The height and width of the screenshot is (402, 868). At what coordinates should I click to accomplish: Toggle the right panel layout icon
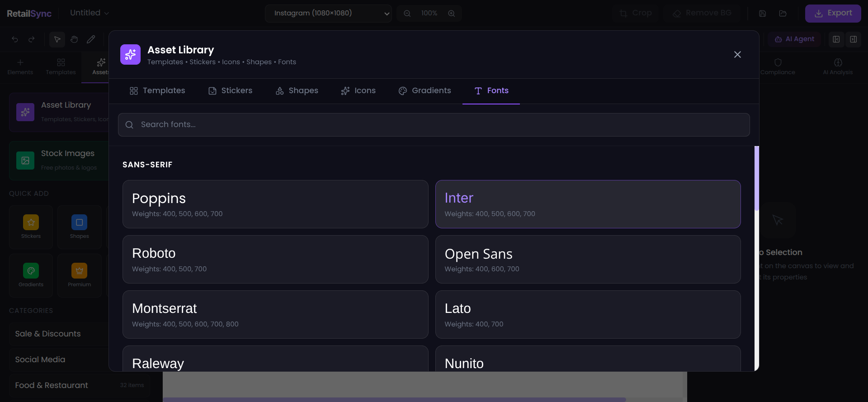tap(854, 39)
